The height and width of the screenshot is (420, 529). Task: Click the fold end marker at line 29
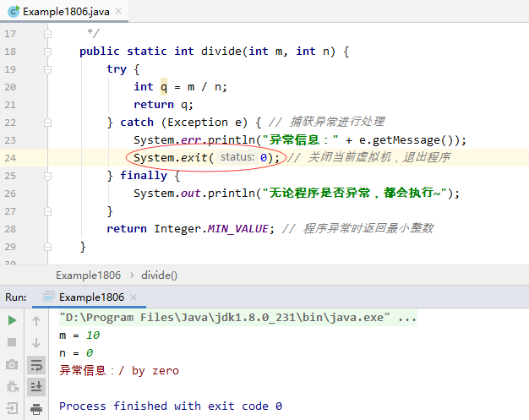pos(47,247)
